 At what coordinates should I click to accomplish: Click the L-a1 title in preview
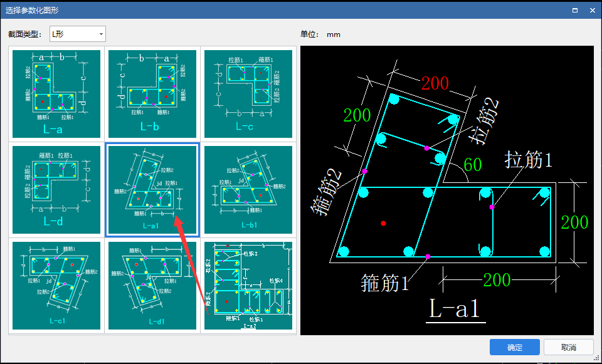[455, 309]
